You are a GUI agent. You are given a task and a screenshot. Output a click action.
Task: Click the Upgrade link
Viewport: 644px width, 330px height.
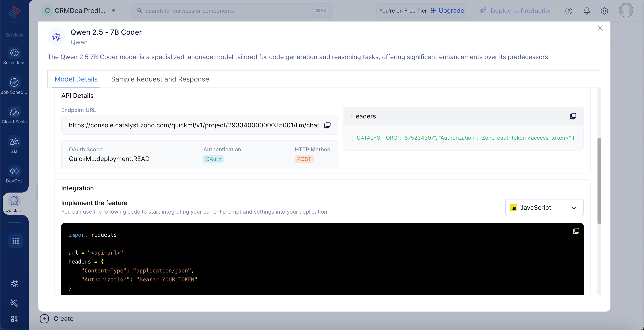coord(447,11)
